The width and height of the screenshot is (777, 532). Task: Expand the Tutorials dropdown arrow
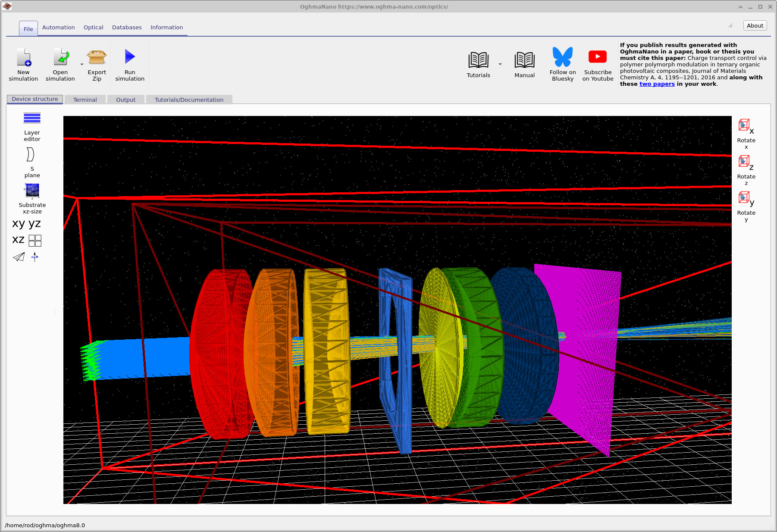[500, 64]
